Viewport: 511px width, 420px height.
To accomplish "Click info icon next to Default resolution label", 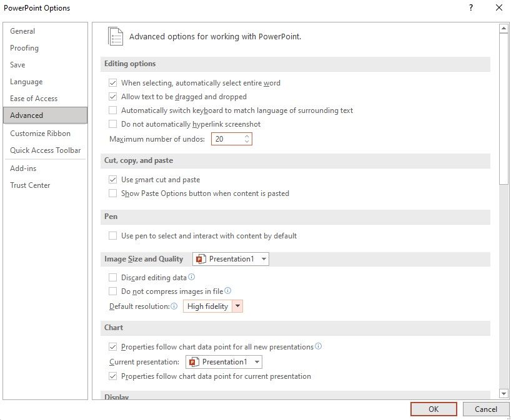I will 174,306.
